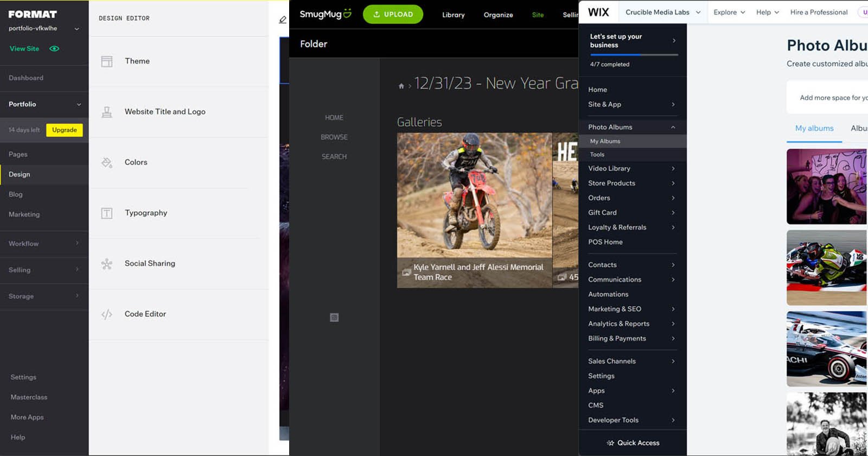Viewport: 868px width, 456px height.
Task: Collapse the Photo Albums section in Wix
Action: 673,127
